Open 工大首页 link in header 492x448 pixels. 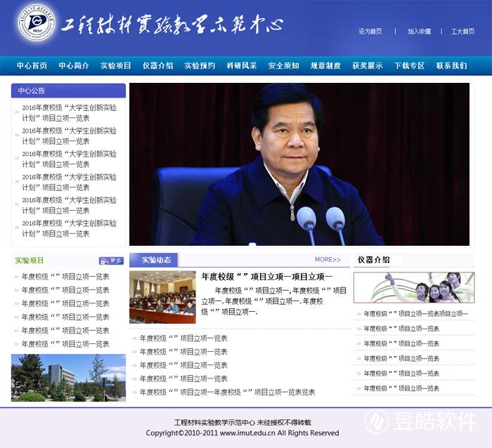tap(462, 32)
